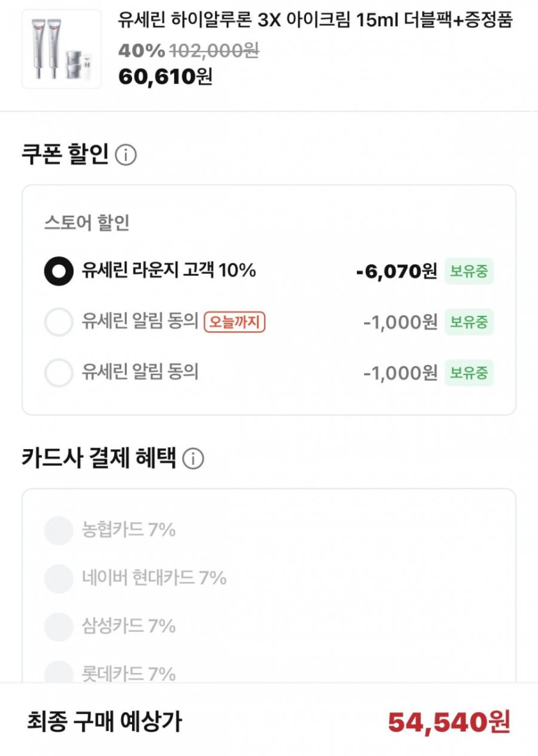Choose the 네이버 현대카드 7% option
Screen dimensions: 538x756
(59, 578)
